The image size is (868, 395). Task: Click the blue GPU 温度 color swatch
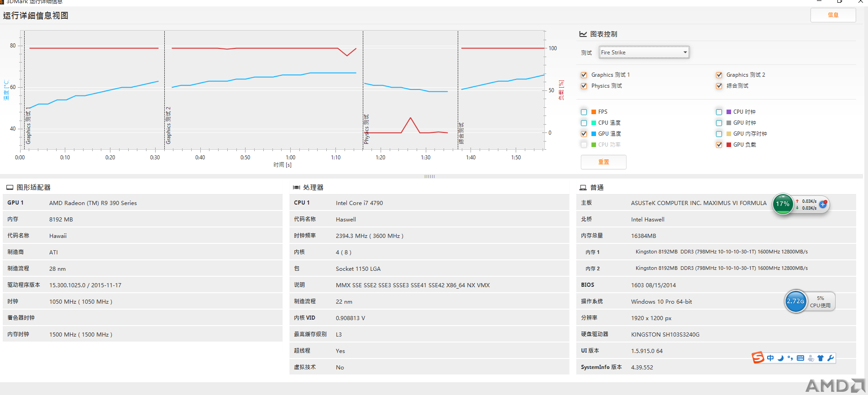pyautogui.click(x=594, y=134)
